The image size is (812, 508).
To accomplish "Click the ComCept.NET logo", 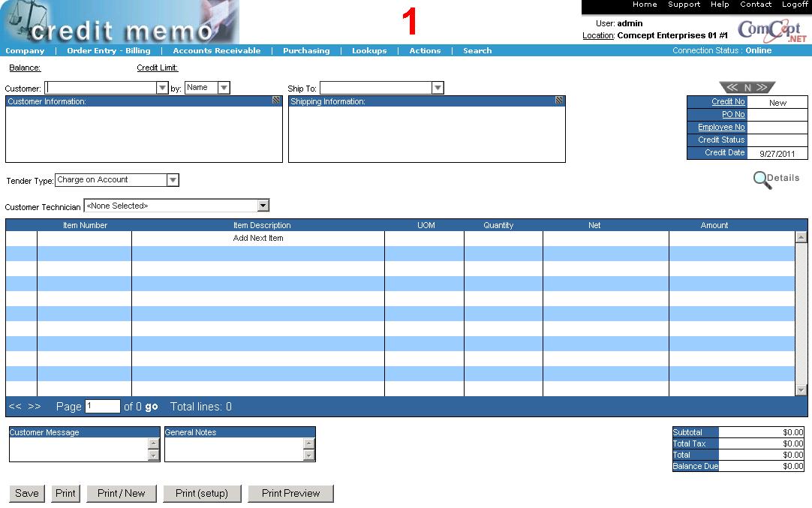I will 771,31.
